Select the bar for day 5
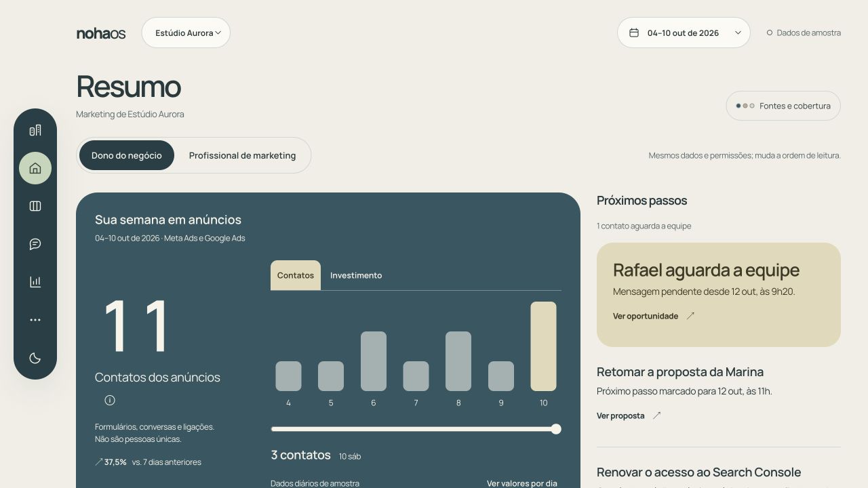 [x=331, y=376]
